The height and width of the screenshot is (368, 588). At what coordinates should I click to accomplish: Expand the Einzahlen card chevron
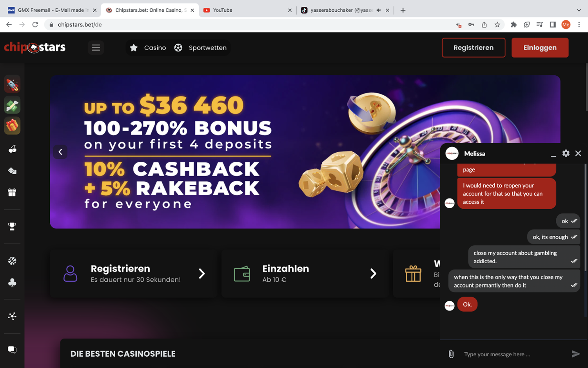[x=373, y=273]
